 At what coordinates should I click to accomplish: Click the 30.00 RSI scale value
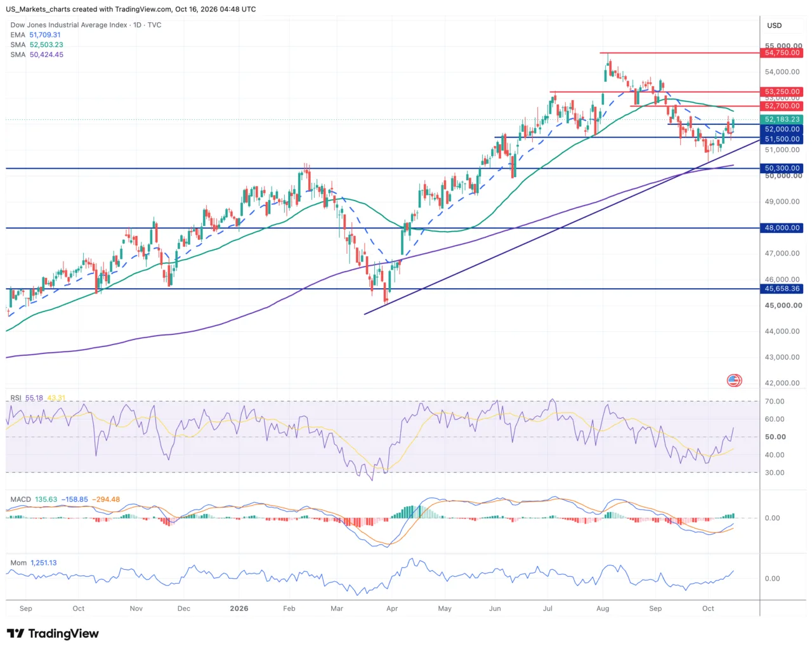point(775,473)
